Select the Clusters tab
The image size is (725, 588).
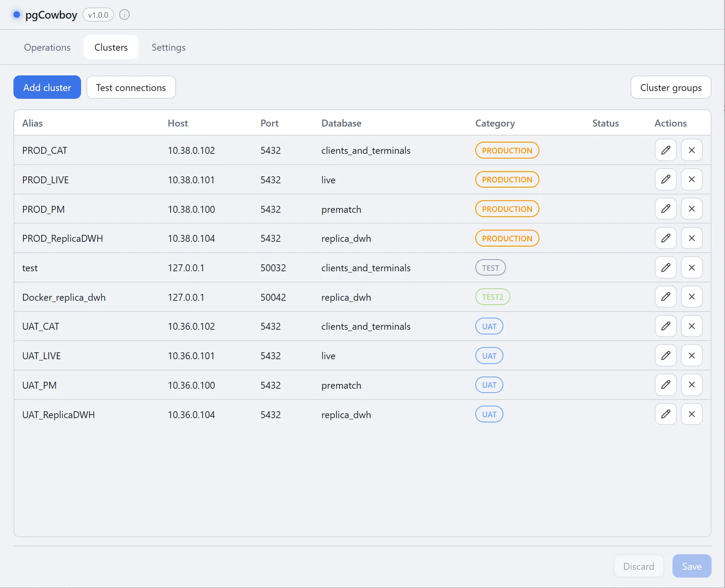pyautogui.click(x=111, y=47)
